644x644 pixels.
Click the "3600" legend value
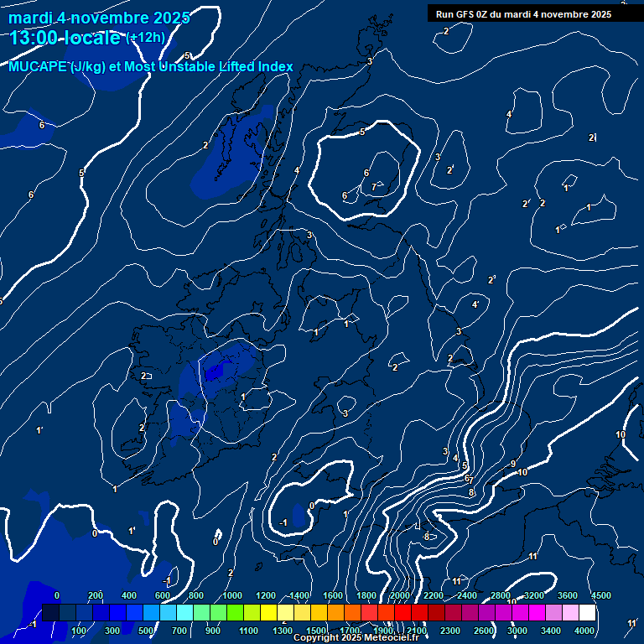pos(568,595)
